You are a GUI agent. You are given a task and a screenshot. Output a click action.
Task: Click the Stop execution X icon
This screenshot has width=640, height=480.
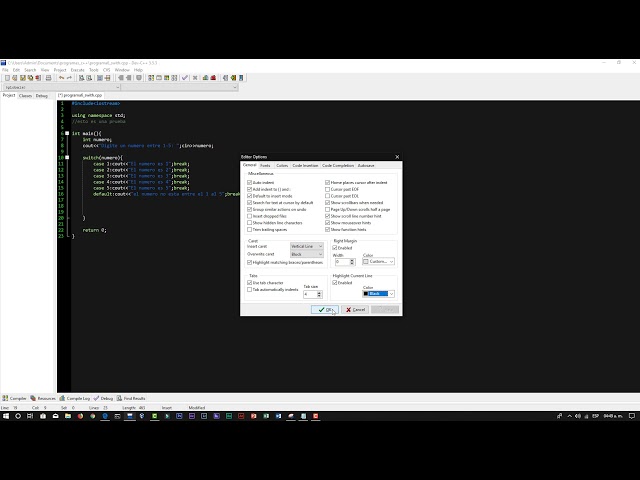(195, 78)
